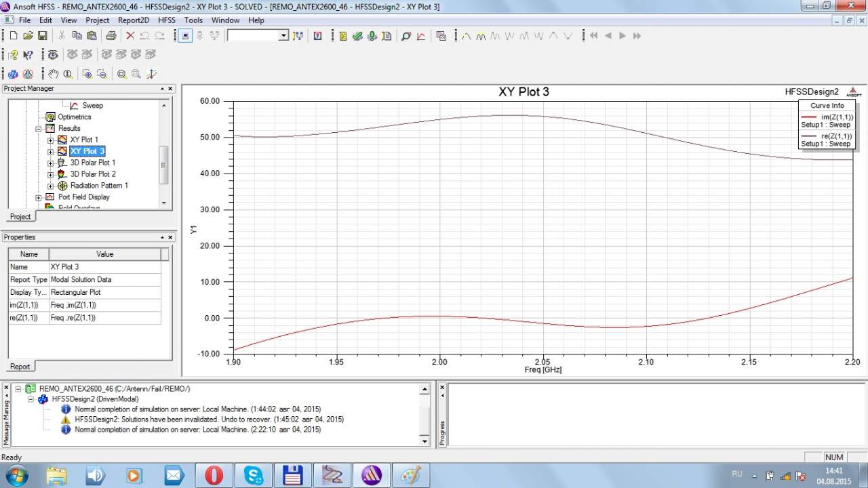Open the HFSS menu
This screenshot has width=868, height=488.
click(x=167, y=20)
